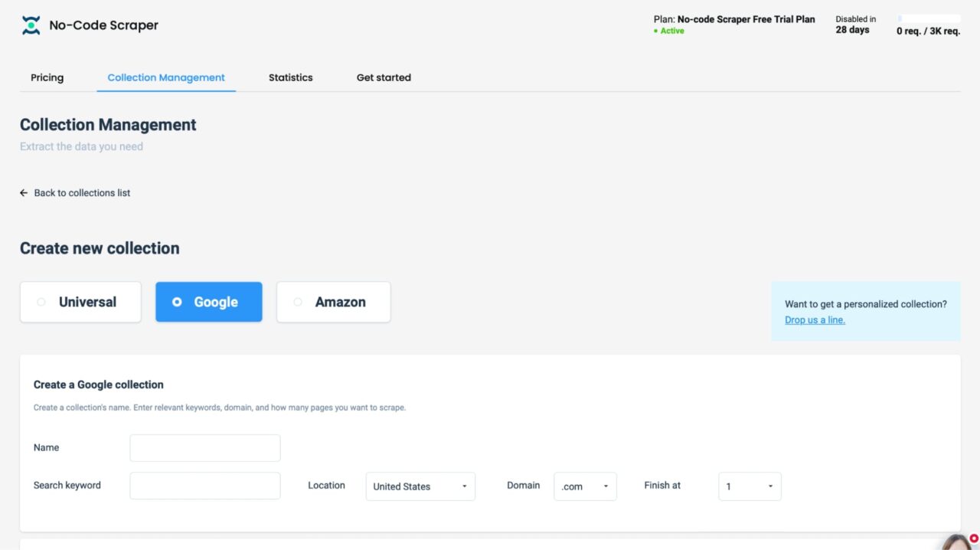Click the Extract the data you need subtitle
Image resolution: width=980 pixels, height=550 pixels.
(x=81, y=146)
